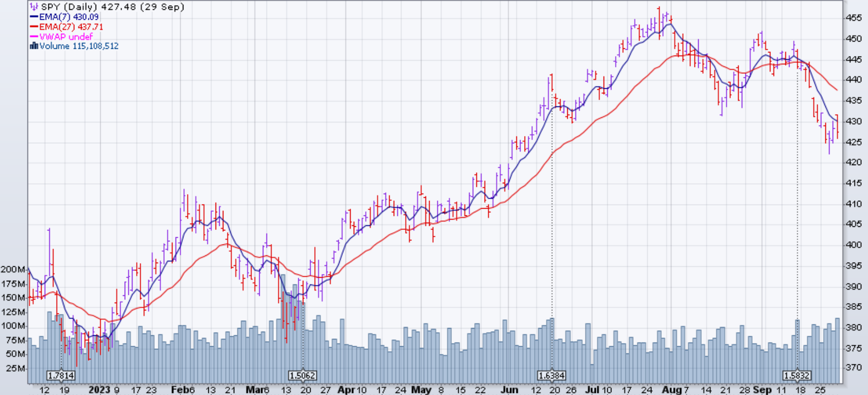The width and height of the screenshot is (868, 395).
Task: Open the 1.6384 dividend marker
Action: point(552,375)
